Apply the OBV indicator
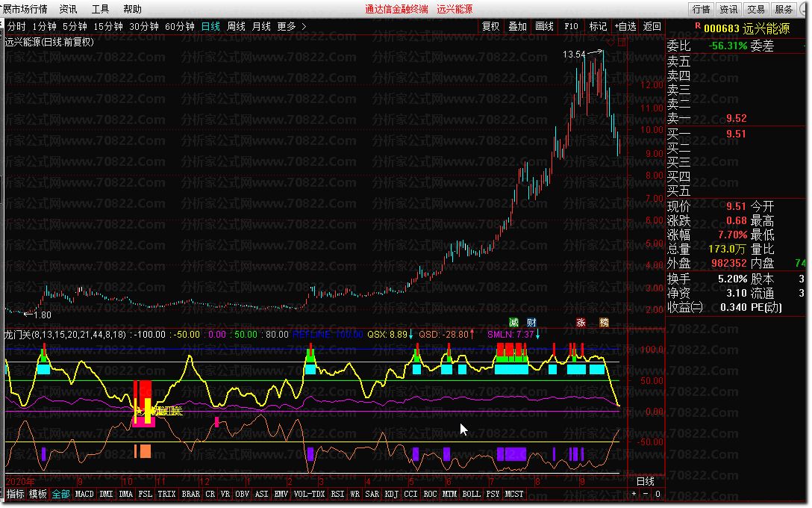The height and width of the screenshot is (508, 812). coord(242,494)
